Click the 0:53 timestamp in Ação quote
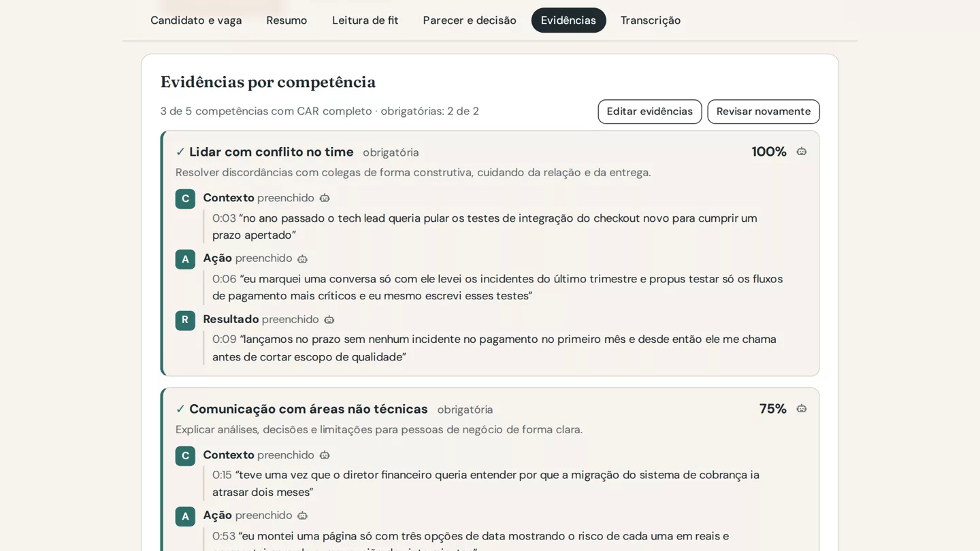 (224, 536)
